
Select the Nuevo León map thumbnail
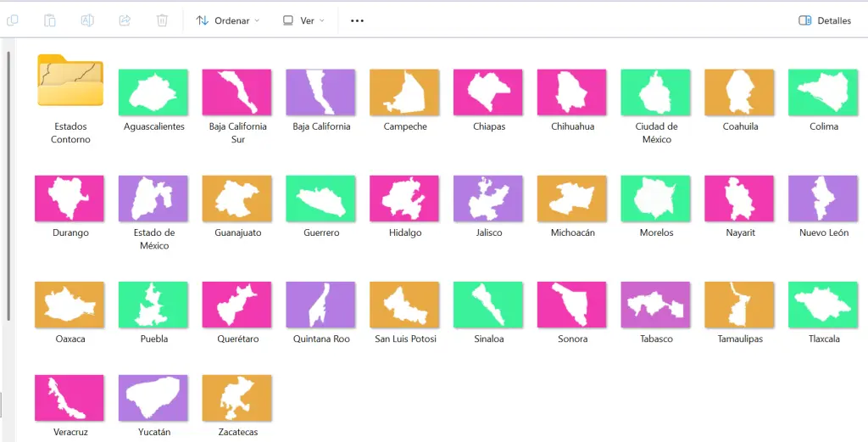tap(823, 199)
